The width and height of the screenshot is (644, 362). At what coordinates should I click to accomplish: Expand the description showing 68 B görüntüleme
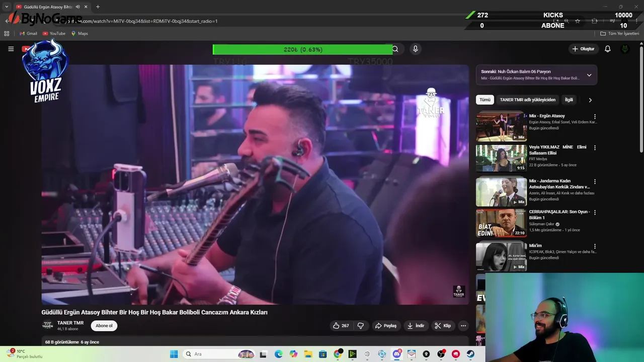pos(255,342)
